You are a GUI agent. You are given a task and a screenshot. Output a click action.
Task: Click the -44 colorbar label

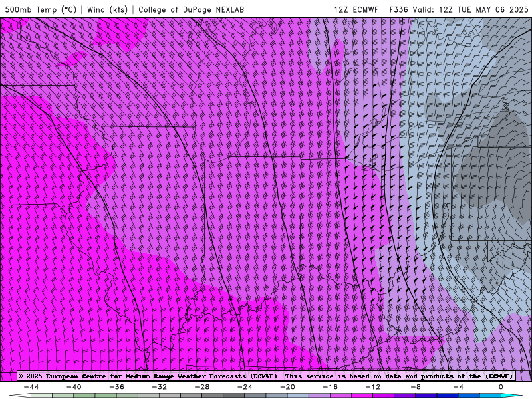click(x=31, y=387)
